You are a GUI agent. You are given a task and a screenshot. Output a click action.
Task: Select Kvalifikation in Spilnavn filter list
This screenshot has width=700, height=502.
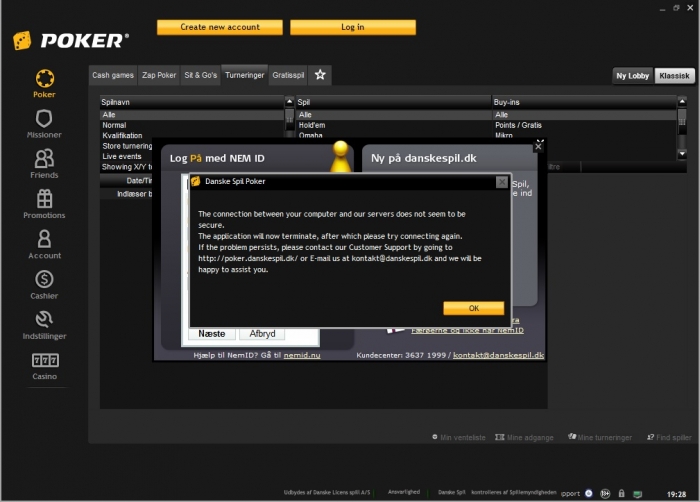point(192,135)
